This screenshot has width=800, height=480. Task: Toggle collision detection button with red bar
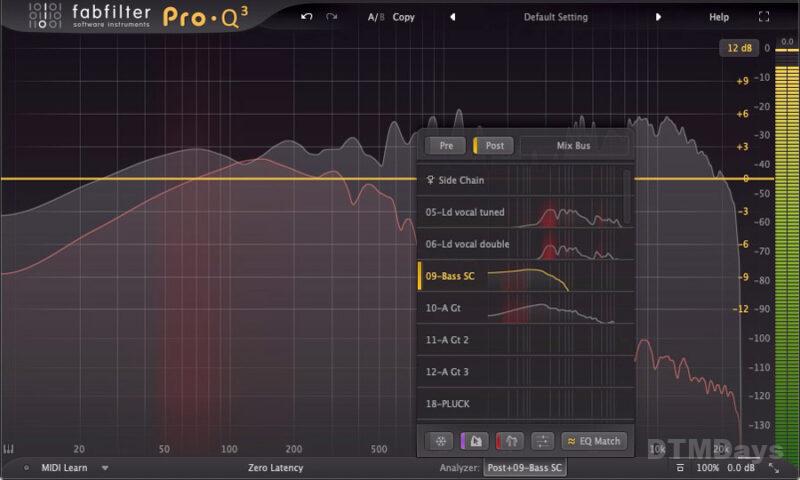tap(510, 441)
